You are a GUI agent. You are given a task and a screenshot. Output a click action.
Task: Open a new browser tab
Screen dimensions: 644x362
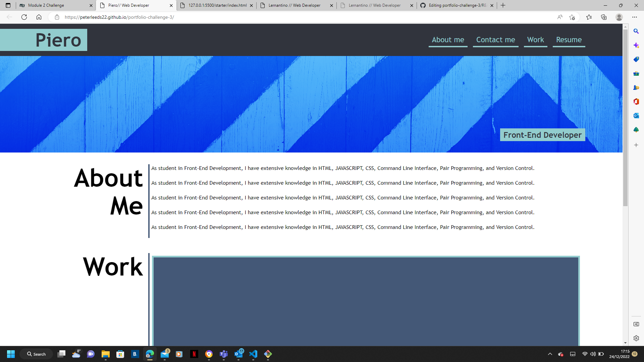(x=503, y=5)
